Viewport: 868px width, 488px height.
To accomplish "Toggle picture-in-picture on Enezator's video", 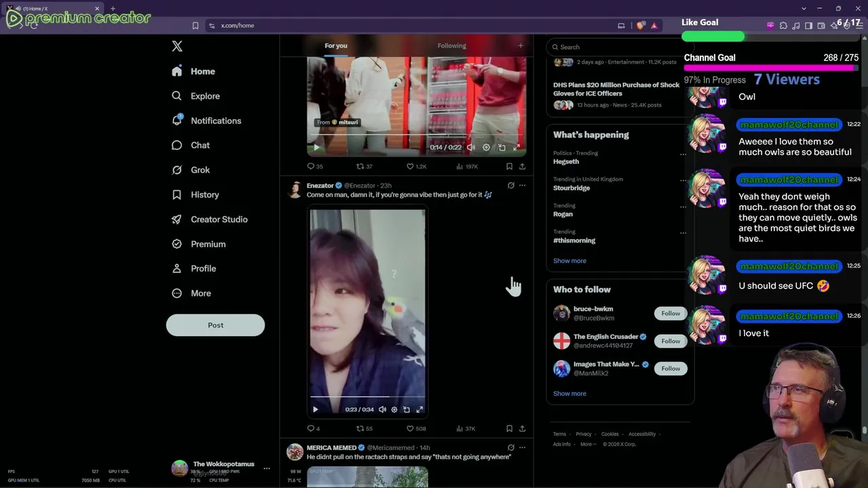I will pos(406,409).
